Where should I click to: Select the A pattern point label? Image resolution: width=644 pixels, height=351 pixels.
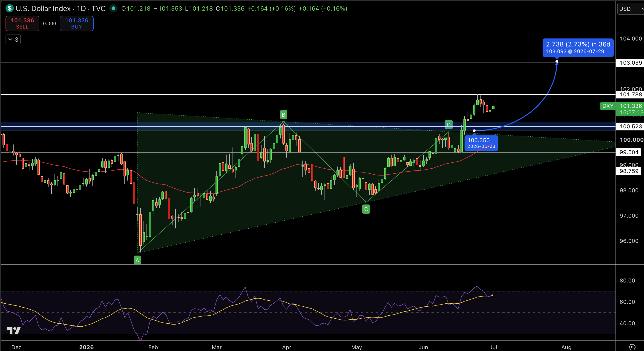137,260
